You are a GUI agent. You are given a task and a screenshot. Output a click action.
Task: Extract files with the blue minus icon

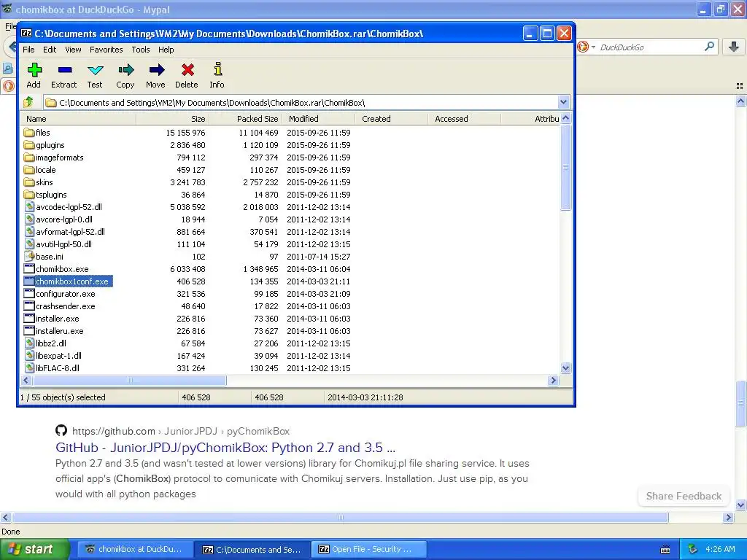coord(65,71)
